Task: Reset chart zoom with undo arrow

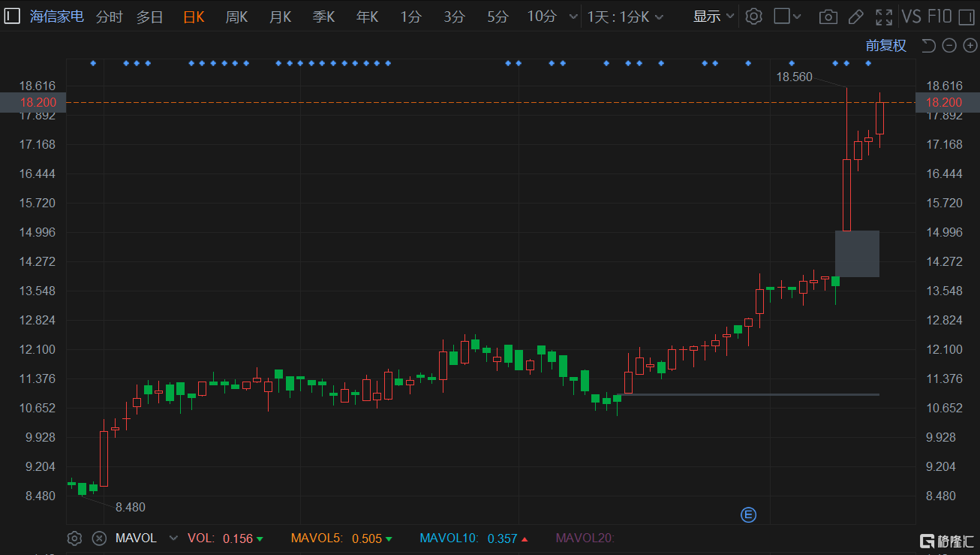Action: coord(928,46)
